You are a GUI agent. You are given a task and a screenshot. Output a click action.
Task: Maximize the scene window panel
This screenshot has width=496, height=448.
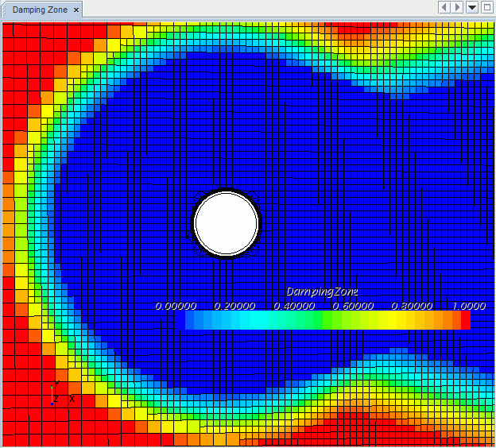tap(487, 7)
